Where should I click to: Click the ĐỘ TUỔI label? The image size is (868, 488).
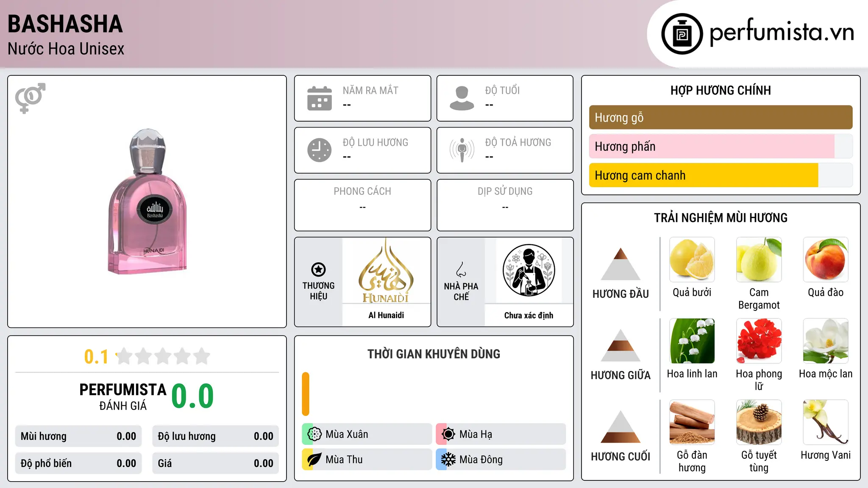click(502, 90)
